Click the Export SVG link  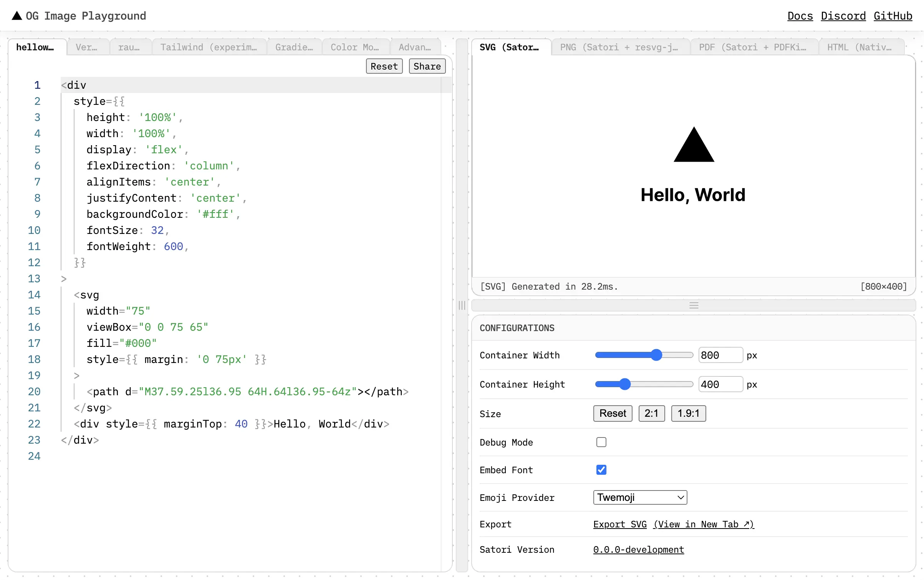pos(620,524)
